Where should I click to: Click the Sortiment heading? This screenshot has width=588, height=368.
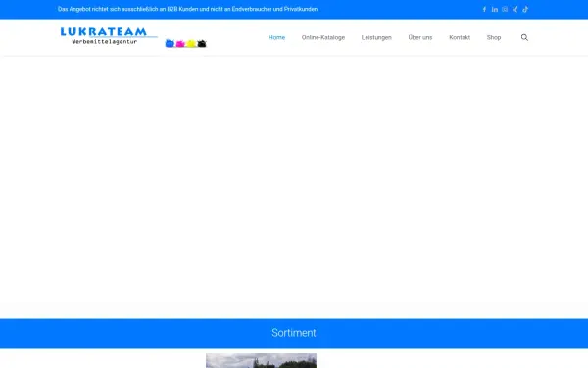294,333
